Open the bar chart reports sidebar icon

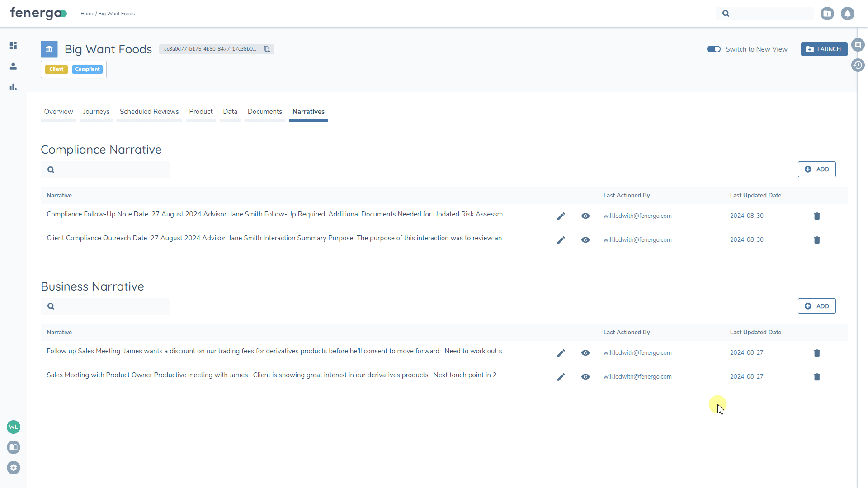pos(13,87)
